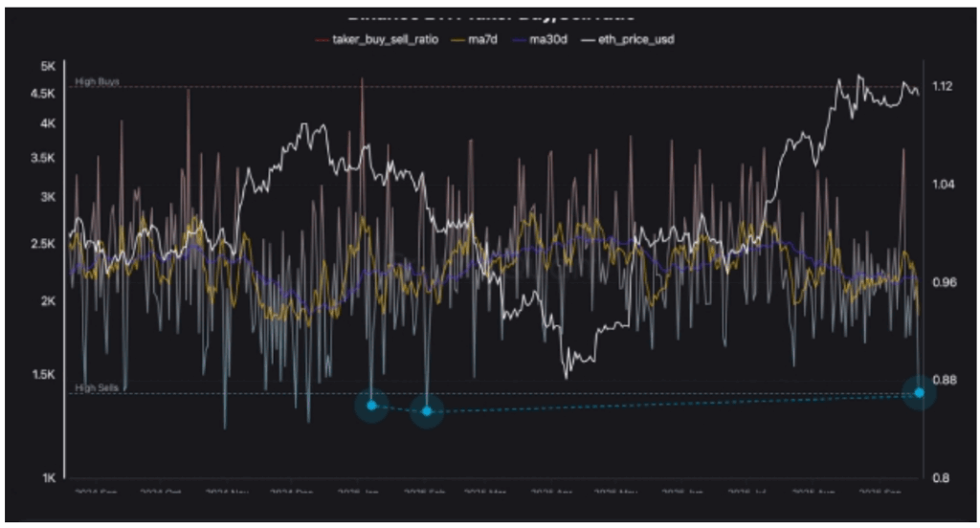This screenshot has width=980, height=528.
Task: Select the 3K left axis tick
Action: tap(48, 197)
